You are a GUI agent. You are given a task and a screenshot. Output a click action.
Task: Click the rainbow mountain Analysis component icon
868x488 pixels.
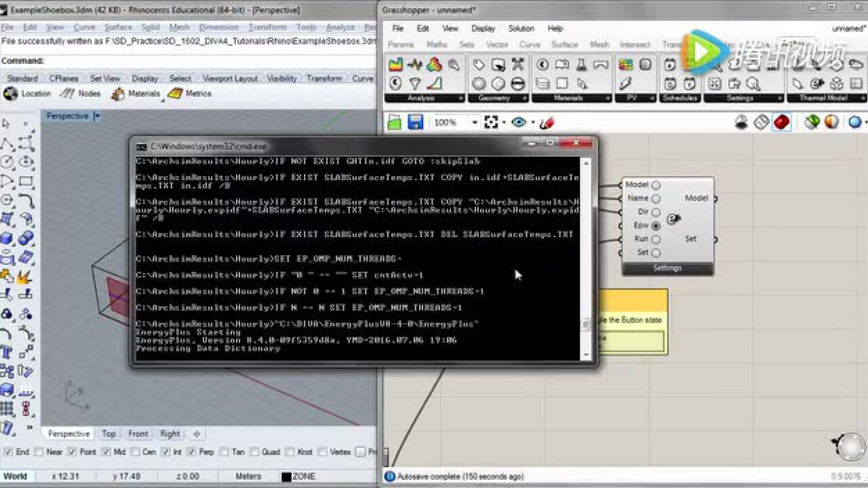point(435,65)
